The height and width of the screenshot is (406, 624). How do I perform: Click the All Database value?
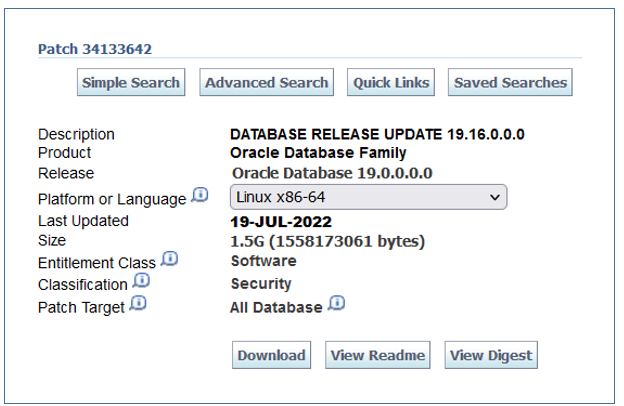tap(276, 308)
